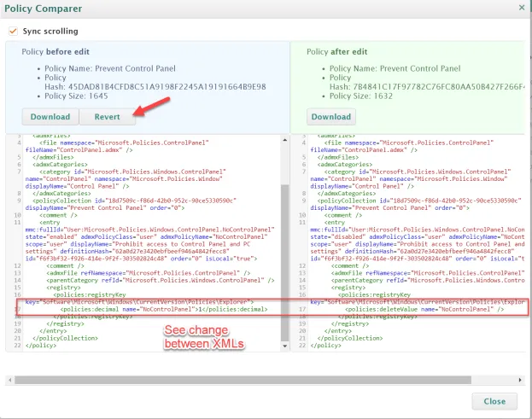532x419 pixels.
Task: Click Download under Policy after edit
Action: pyautogui.click(x=331, y=117)
